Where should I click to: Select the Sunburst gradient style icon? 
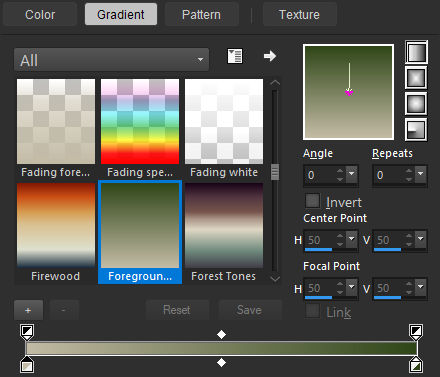(416, 104)
